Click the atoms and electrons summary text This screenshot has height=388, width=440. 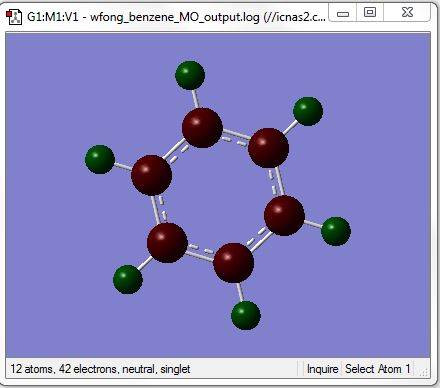pyautogui.click(x=100, y=369)
